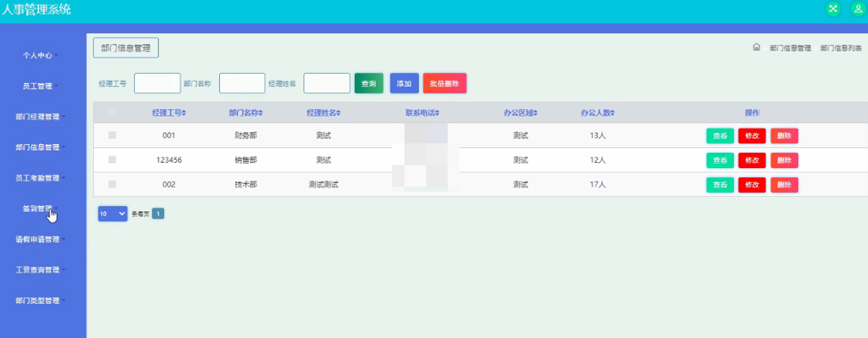Expand 部门信息管理 sidebar menu
The height and width of the screenshot is (338, 868).
coord(41,147)
